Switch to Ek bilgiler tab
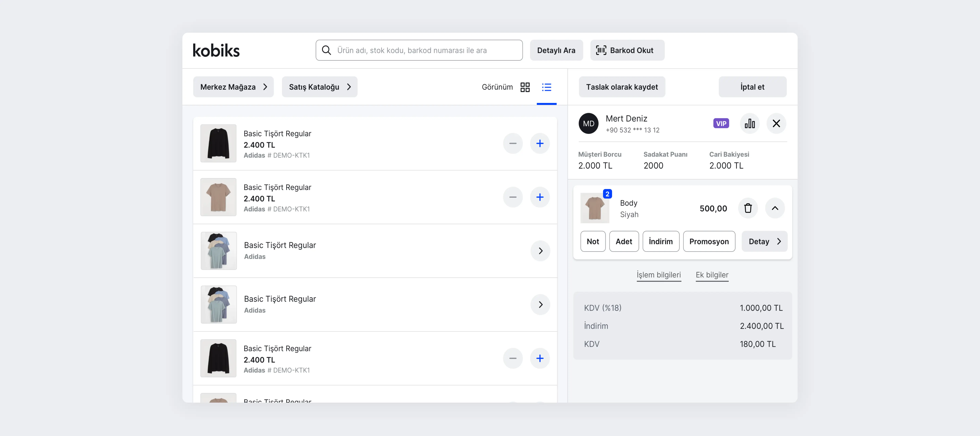980x436 pixels. [712, 275]
